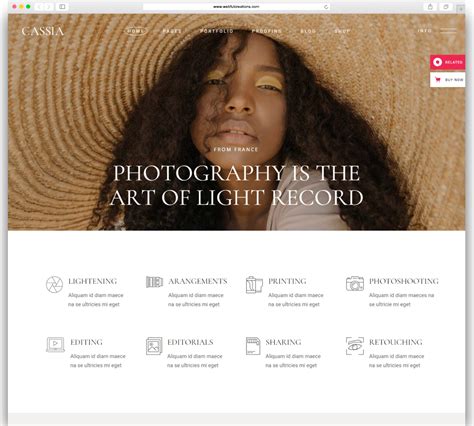474x426 pixels.
Task: Click the CASSIA site logo
Action: [x=43, y=31]
